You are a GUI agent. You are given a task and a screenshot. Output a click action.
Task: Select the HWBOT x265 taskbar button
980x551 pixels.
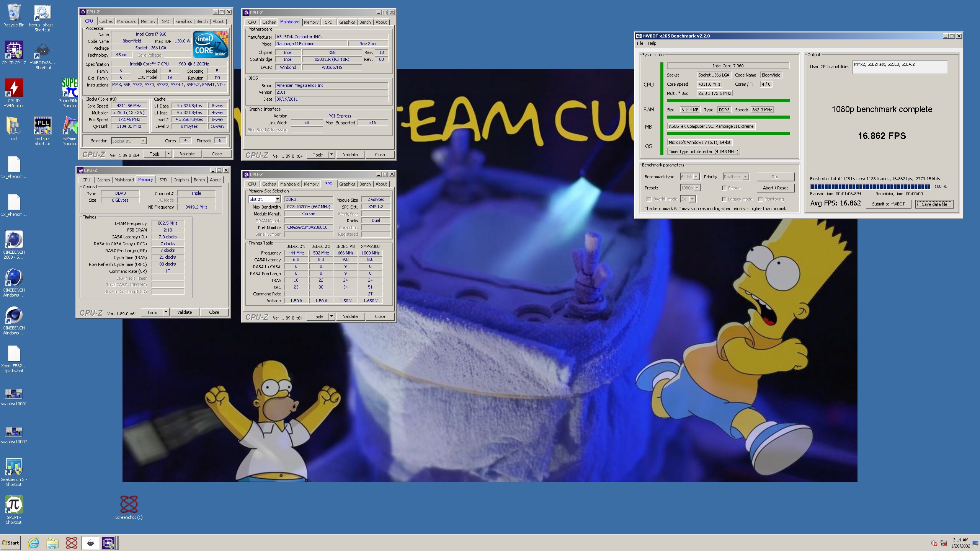[x=90, y=543]
